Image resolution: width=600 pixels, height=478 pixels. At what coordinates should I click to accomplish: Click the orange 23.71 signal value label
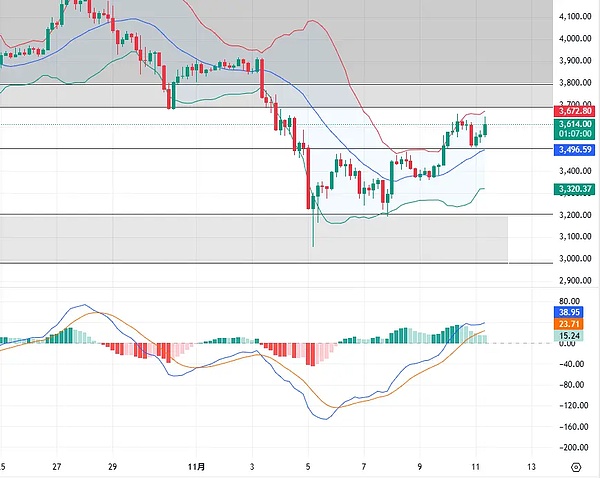tap(571, 324)
